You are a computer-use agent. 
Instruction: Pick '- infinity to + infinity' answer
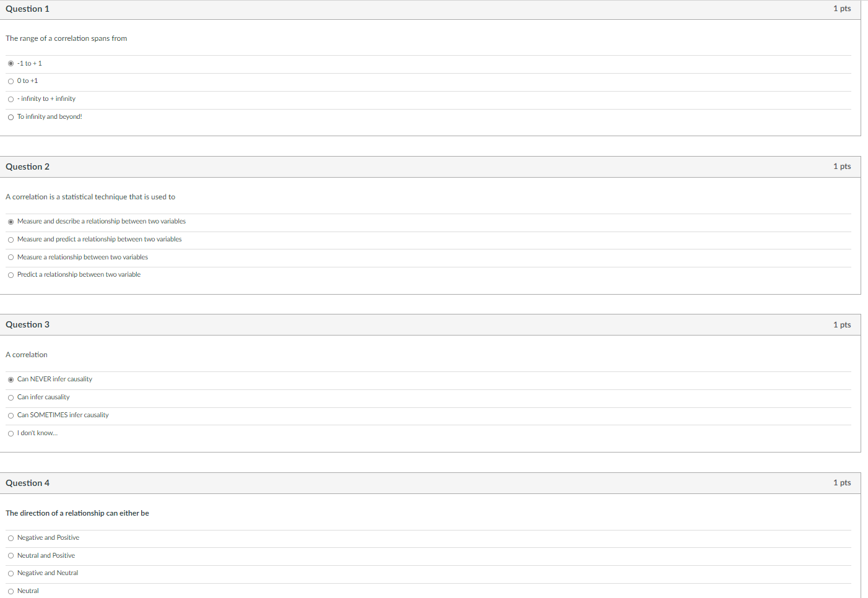pos(11,99)
